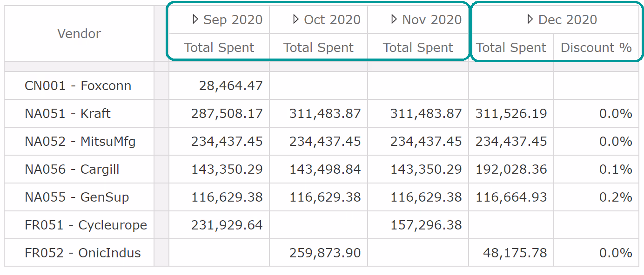Viewport: 644px width, 275px height.
Task: Click the Nov 2020 expand triangle
Action: pyautogui.click(x=394, y=20)
